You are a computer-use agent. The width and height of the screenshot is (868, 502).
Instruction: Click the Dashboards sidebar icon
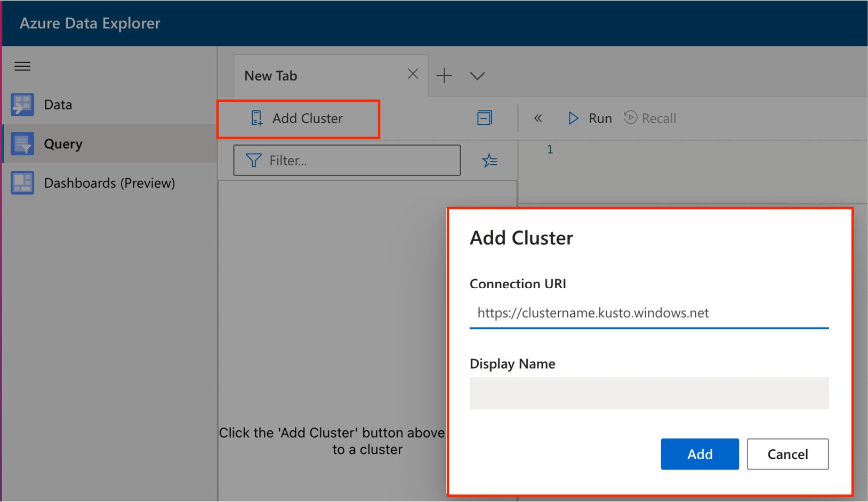22,183
